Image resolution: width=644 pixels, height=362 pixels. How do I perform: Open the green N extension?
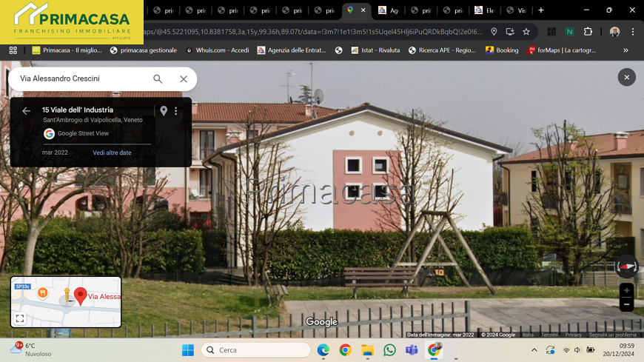(570, 32)
